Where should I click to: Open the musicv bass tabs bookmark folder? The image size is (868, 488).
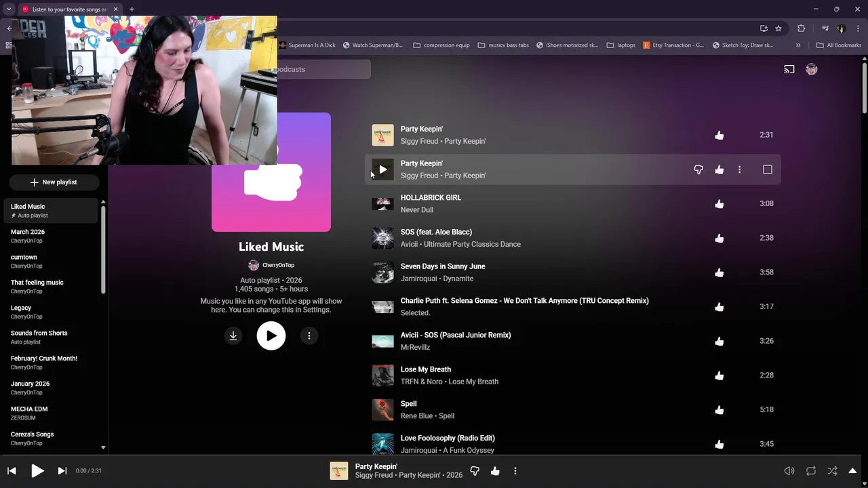[503, 45]
